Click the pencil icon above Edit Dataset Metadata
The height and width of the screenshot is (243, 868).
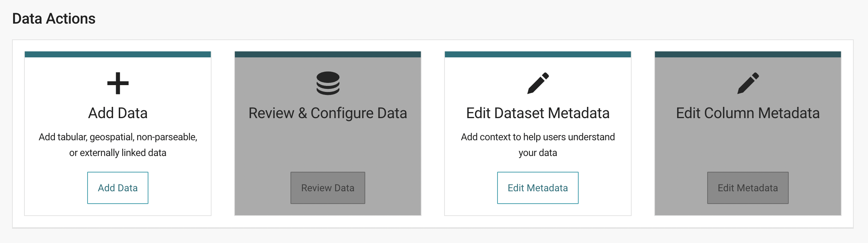click(538, 83)
